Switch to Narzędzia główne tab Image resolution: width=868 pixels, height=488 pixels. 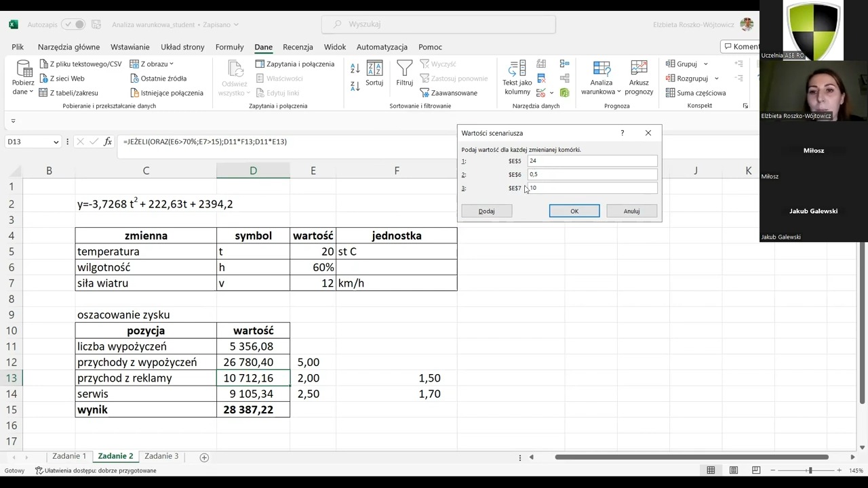point(68,47)
